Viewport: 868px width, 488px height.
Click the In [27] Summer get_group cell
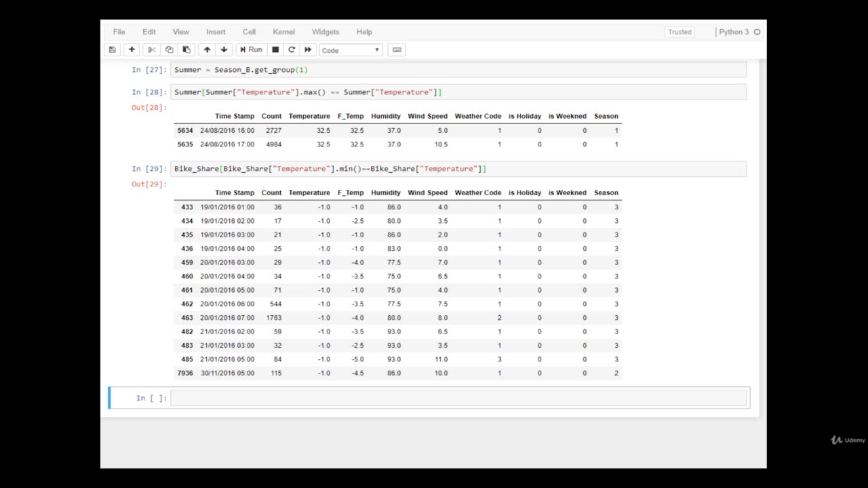coord(458,70)
